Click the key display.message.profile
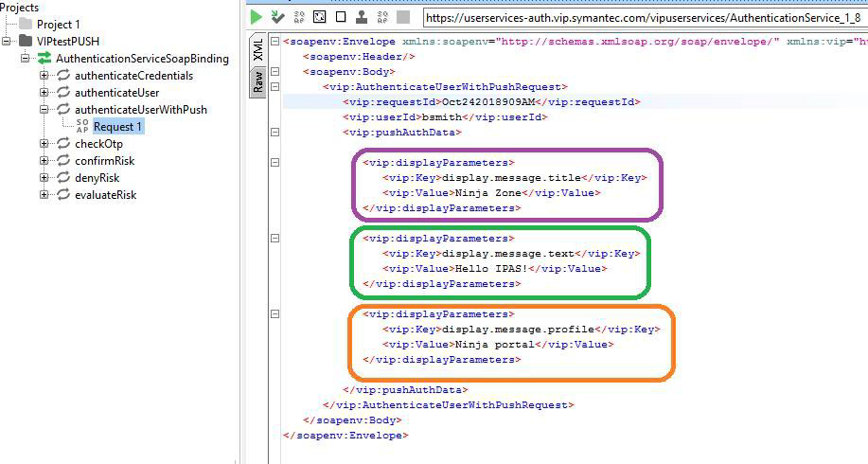Screen dimensions: 868x464 [518, 330]
